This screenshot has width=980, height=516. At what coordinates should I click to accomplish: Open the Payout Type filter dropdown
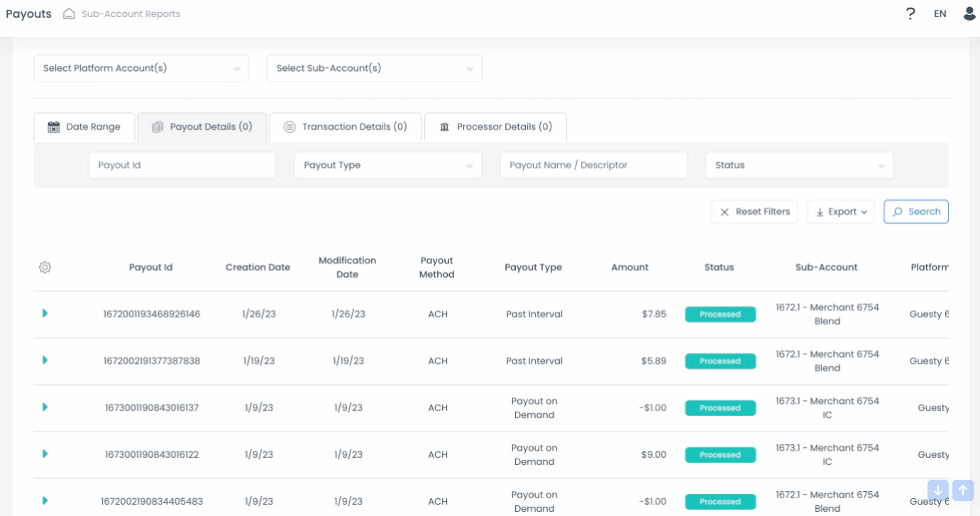[x=388, y=165]
